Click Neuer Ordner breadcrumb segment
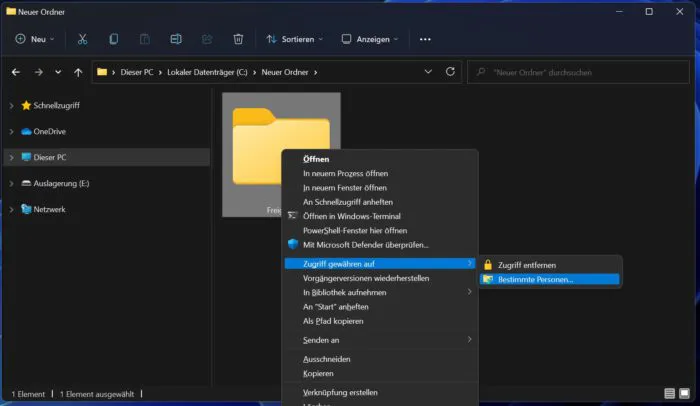Viewport: 700px width, 406px height. [285, 72]
